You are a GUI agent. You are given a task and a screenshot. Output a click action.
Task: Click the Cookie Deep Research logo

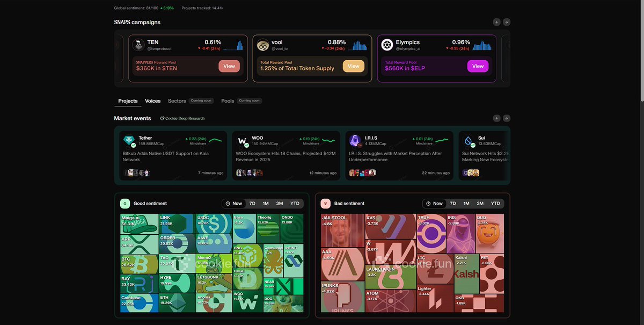click(162, 118)
